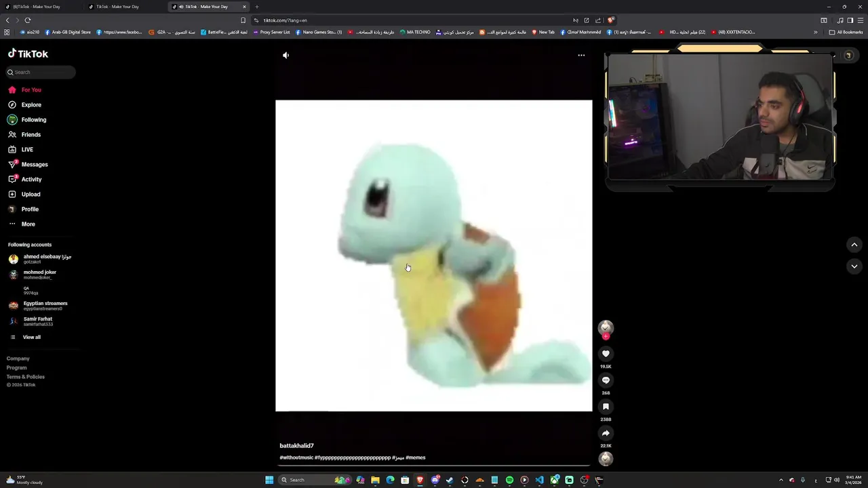
Task: Open Messages in the sidebar
Action: pos(28,165)
